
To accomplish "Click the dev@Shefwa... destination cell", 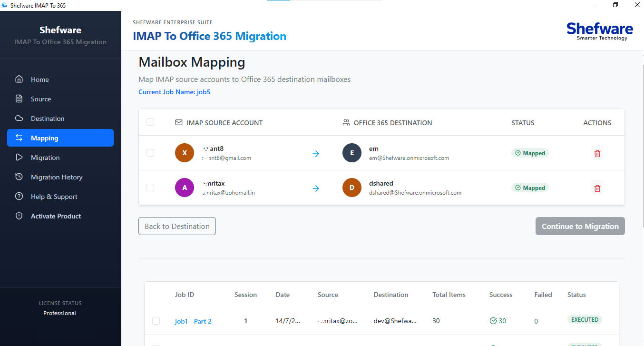I will (395, 321).
